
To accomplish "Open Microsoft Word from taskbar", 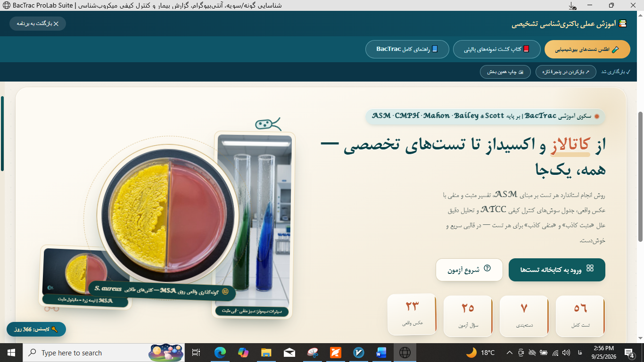I will 382,353.
